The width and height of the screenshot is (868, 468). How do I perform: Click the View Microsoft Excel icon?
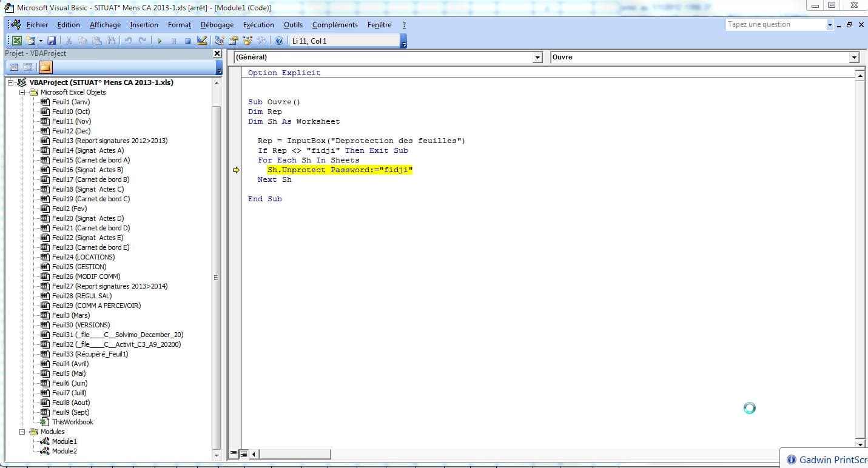[x=17, y=41]
